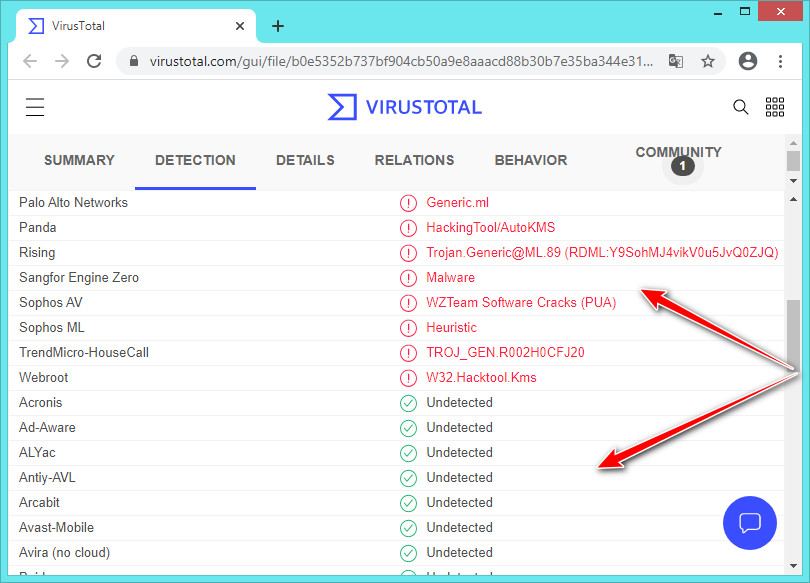Click the green check in Avira row
The height and width of the screenshot is (583, 810).
[408, 554]
